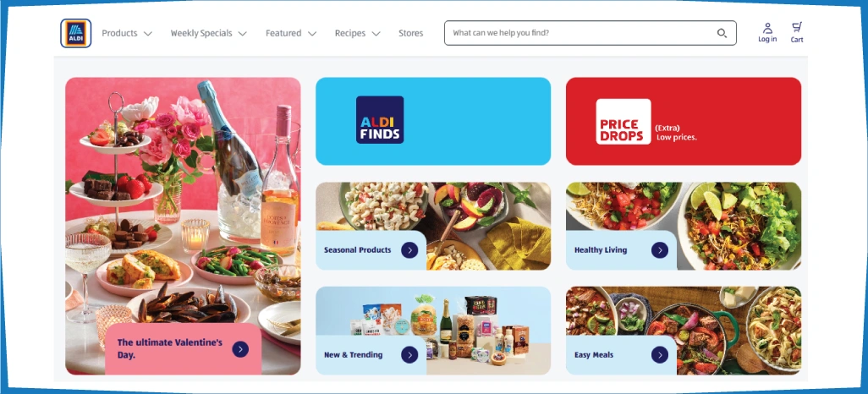Image resolution: width=868 pixels, height=394 pixels.
Task: Click the arrow on the Valentine's Day banner
Action: point(240,349)
